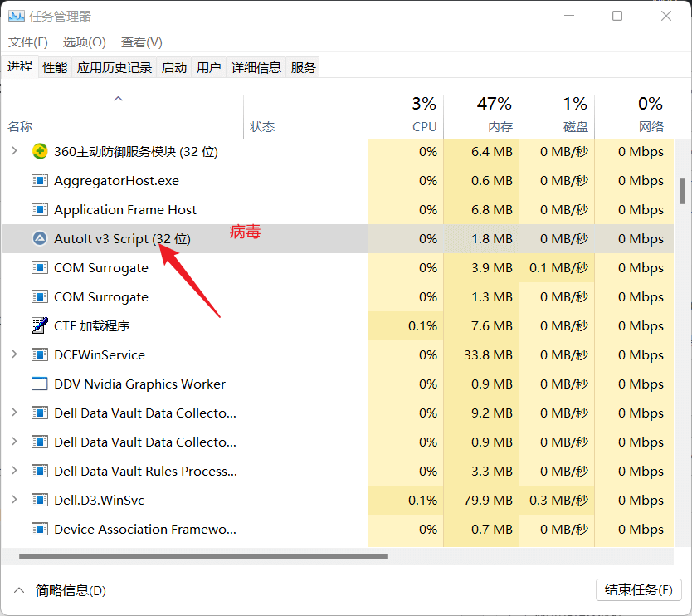
Task: Select the Device Association Framework process
Action: point(145,530)
